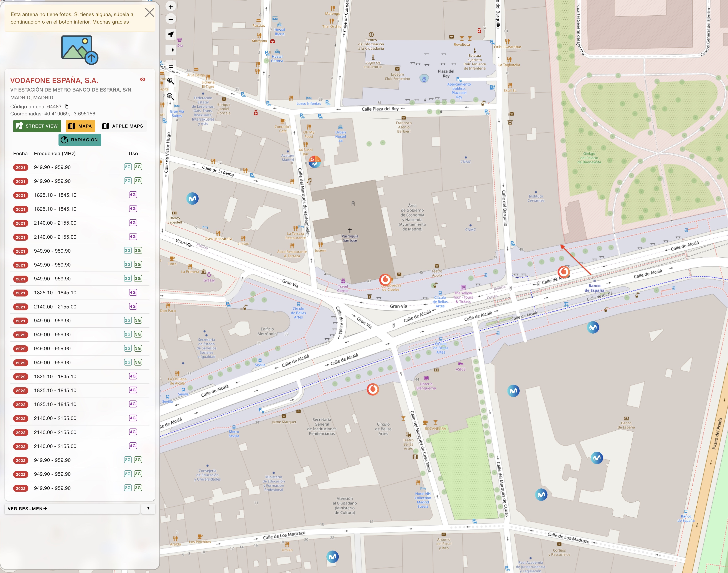Click the upload photo image icon
The height and width of the screenshot is (573, 728).
[x=80, y=50]
